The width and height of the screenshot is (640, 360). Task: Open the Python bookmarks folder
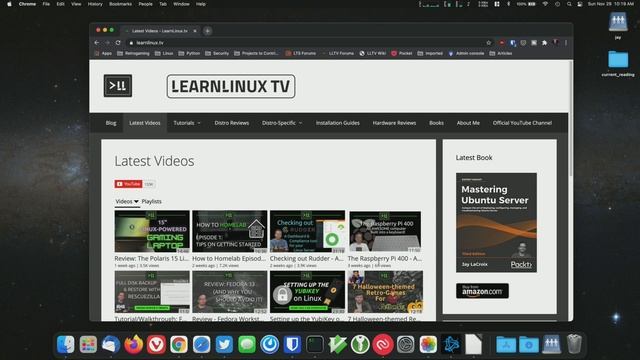point(189,53)
